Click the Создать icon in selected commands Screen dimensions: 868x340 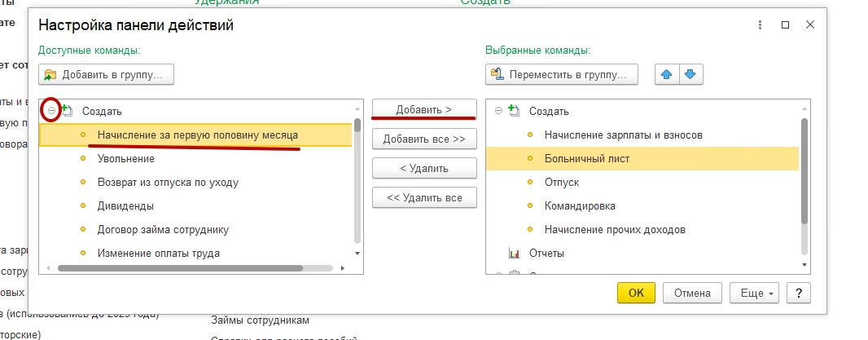click(513, 111)
